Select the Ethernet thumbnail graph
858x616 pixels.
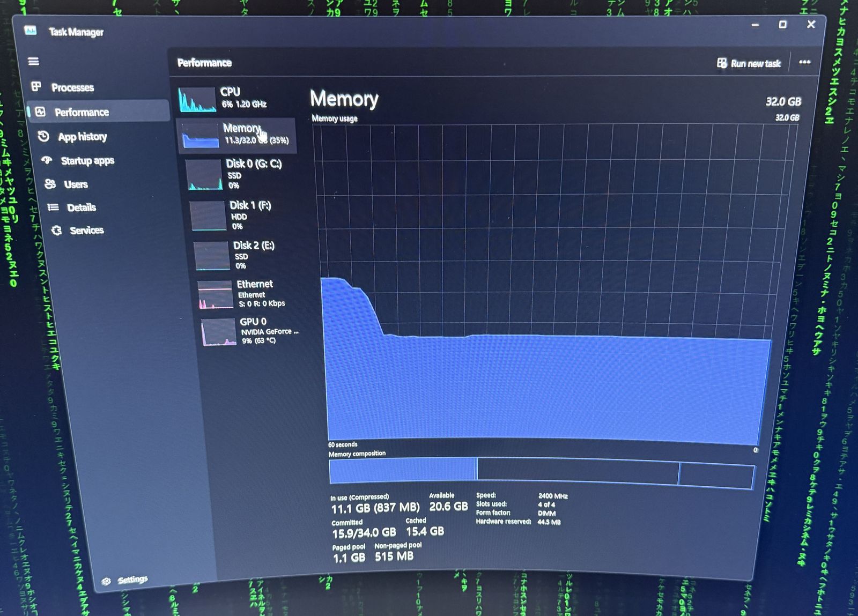216,295
